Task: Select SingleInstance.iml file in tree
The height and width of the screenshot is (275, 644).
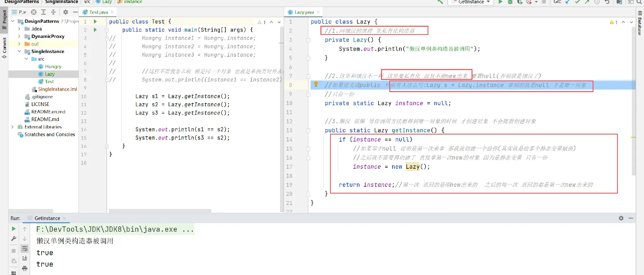Action: [57, 89]
